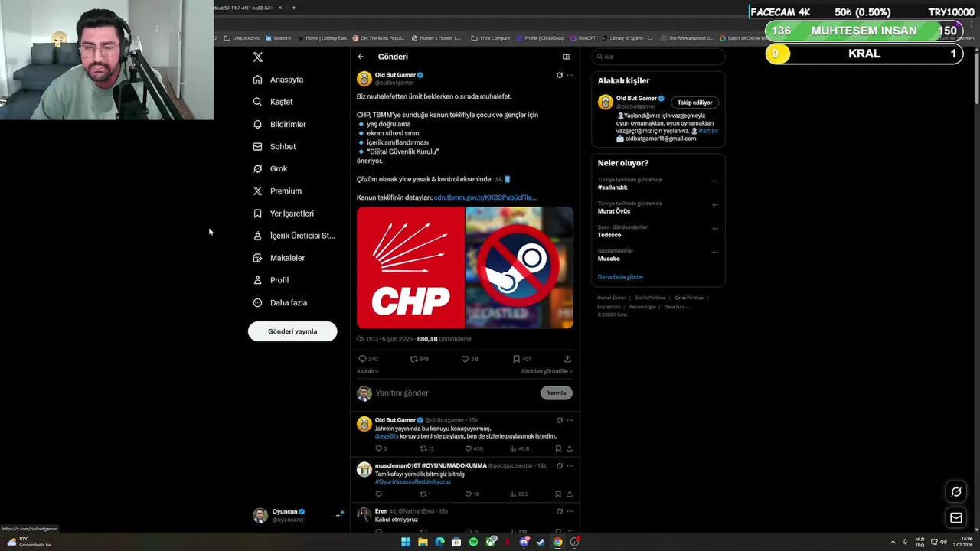980x551 pixels.
Task: Like muscleman0167's reply with 16 likes
Action: pos(469,494)
